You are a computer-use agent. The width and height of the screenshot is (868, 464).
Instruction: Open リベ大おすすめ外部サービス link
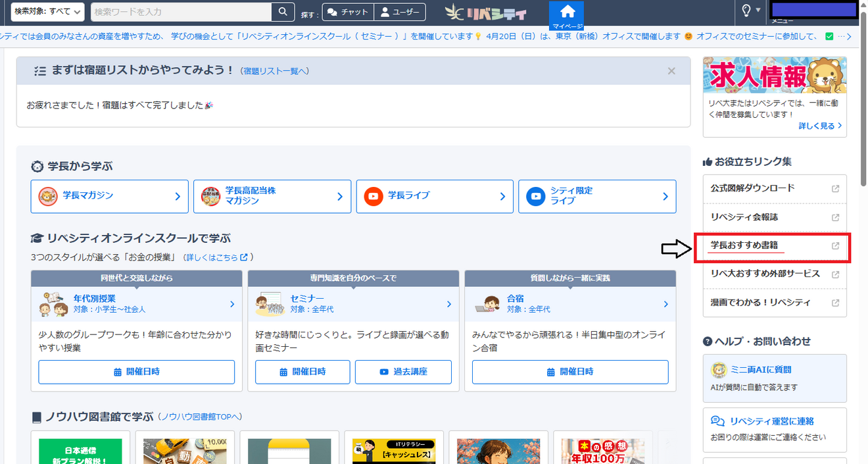(x=775, y=274)
